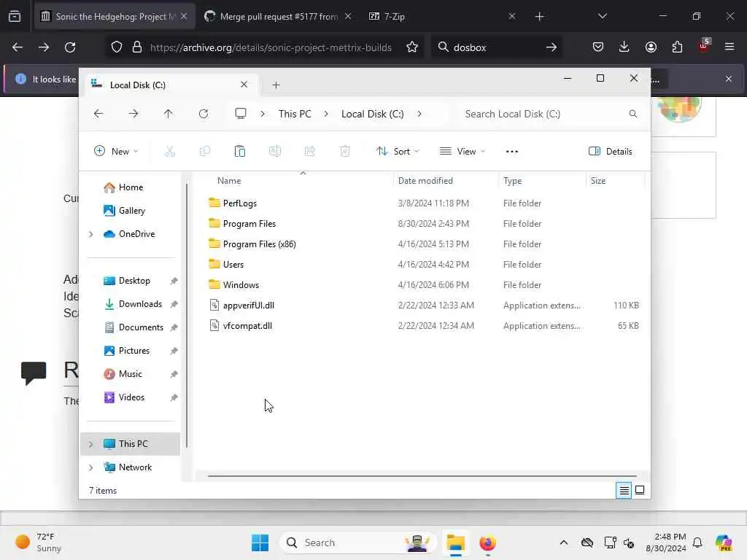Open Firefox downloads panel
This screenshot has width=747, height=560.
pyautogui.click(x=624, y=47)
